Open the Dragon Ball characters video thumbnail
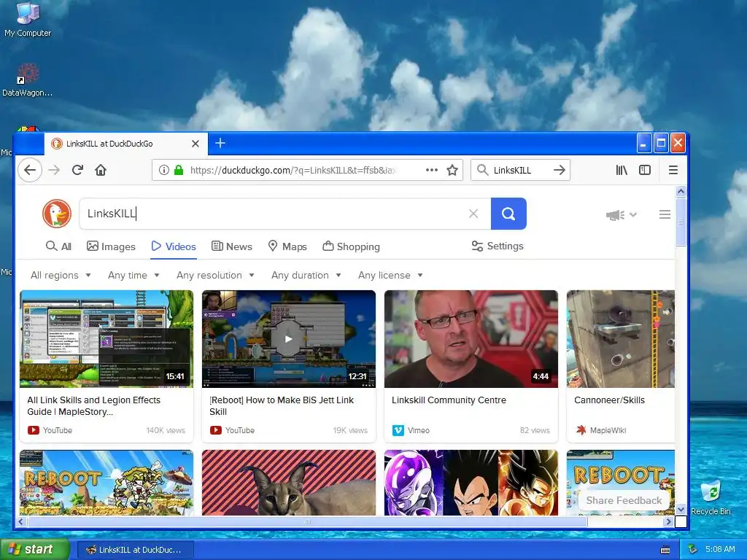747x560 pixels. click(471, 483)
